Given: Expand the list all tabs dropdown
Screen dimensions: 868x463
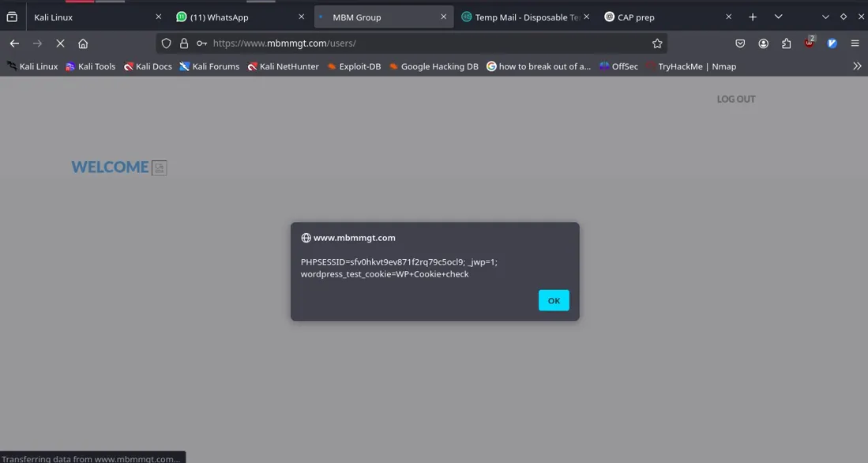Looking at the screenshot, I should coord(778,17).
